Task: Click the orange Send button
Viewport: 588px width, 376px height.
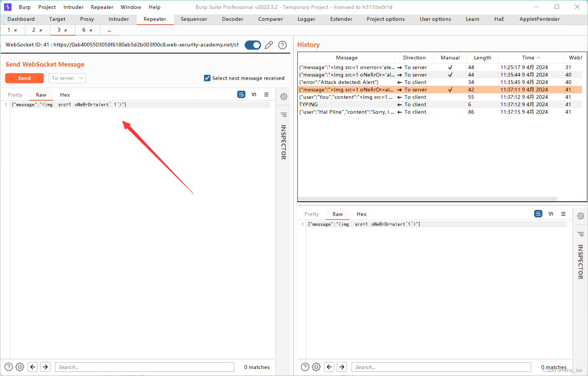Action: [x=24, y=78]
